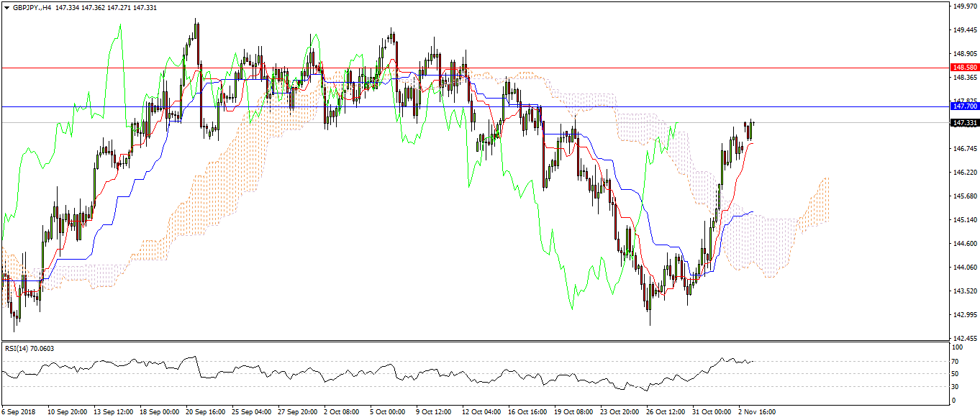This screenshot has height=420, width=980.
Task: Click the GBPJPY.,H4 chart title text
Action: (x=31, y=6)
